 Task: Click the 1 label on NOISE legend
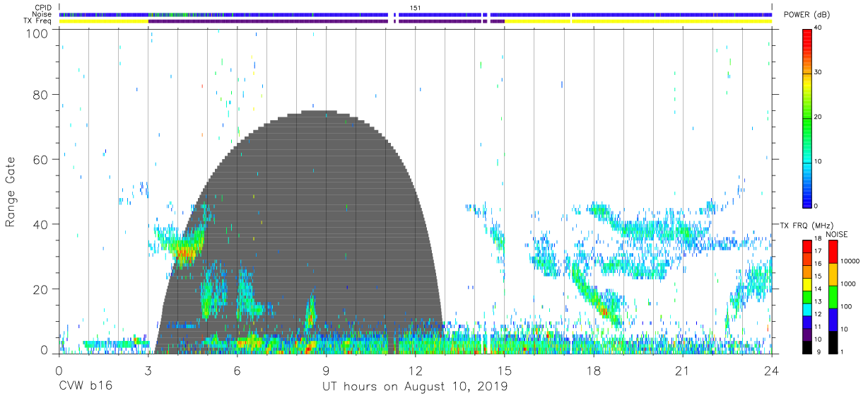tap(841, 351)
